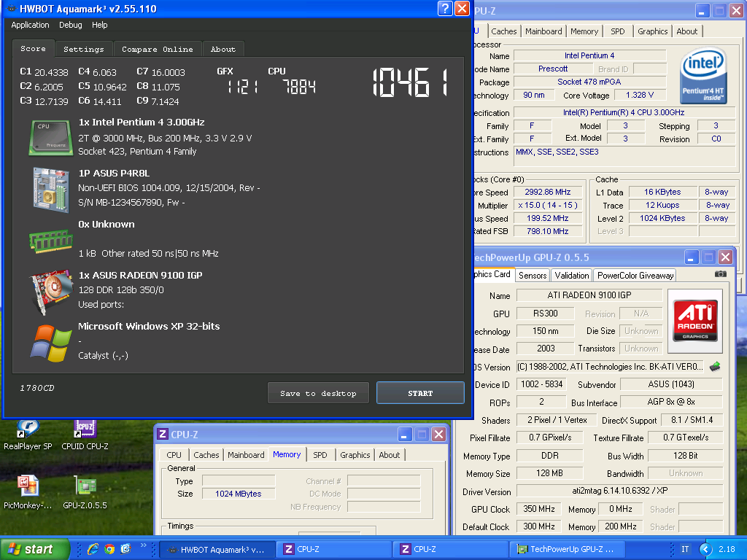Click the CPU chip icon in Aquamark
Image resolution: width=747 pixels, height=560 pixels.
51,138
